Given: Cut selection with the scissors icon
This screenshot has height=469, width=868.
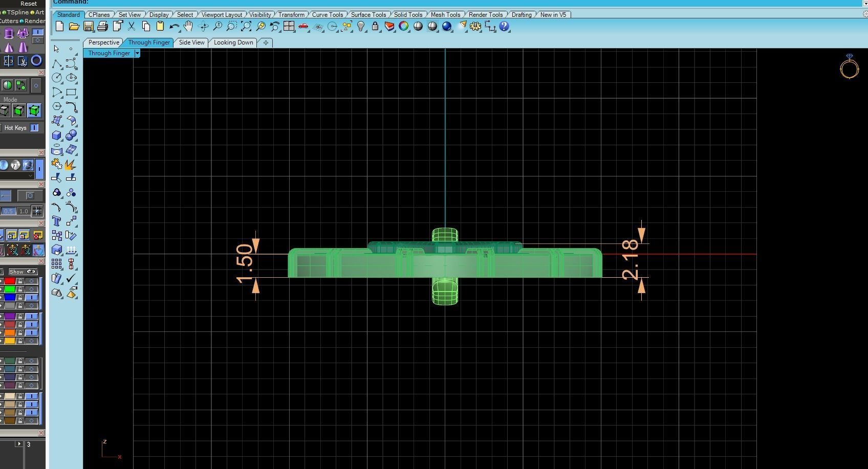Looking at the screenshot, I should click(132, 27).
